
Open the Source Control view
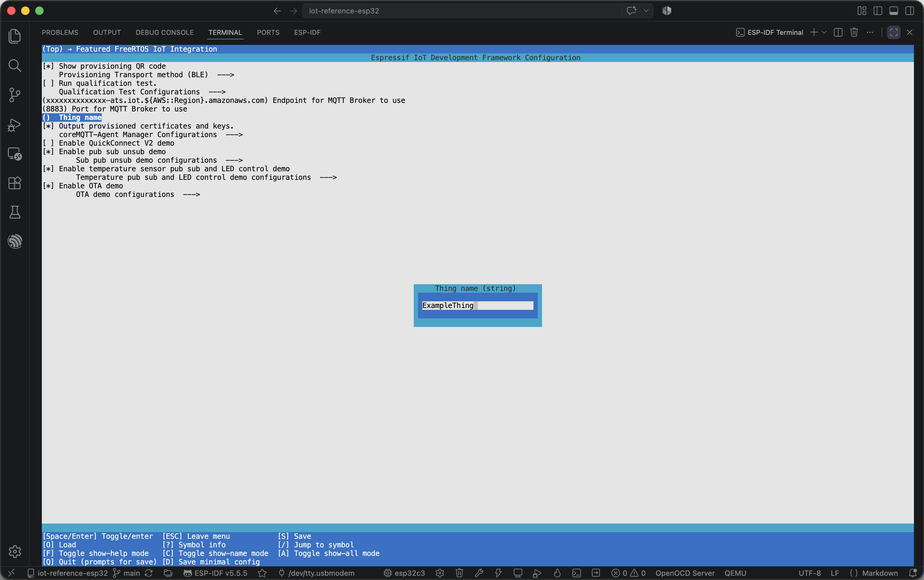click(15, 95)
